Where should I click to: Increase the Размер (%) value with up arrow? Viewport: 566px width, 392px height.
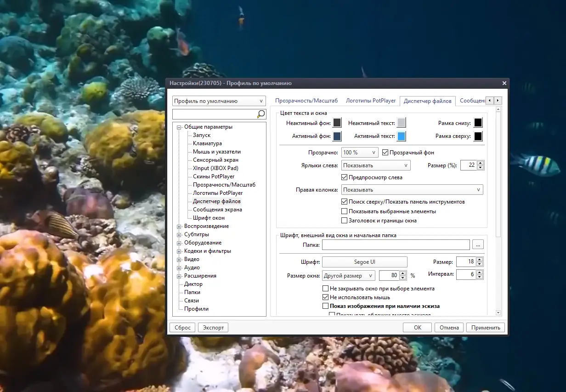click(480, 163)
